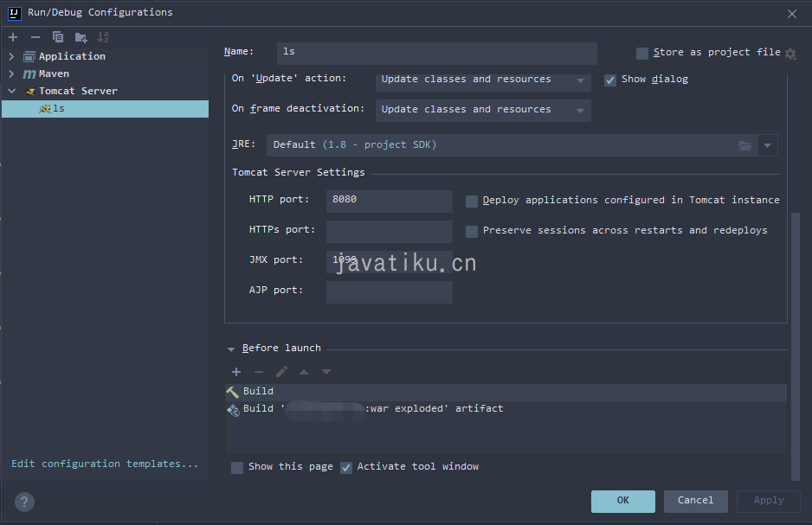Copy the selected configuration
Screen dimensions: 812x525
(x=58, y=37)
